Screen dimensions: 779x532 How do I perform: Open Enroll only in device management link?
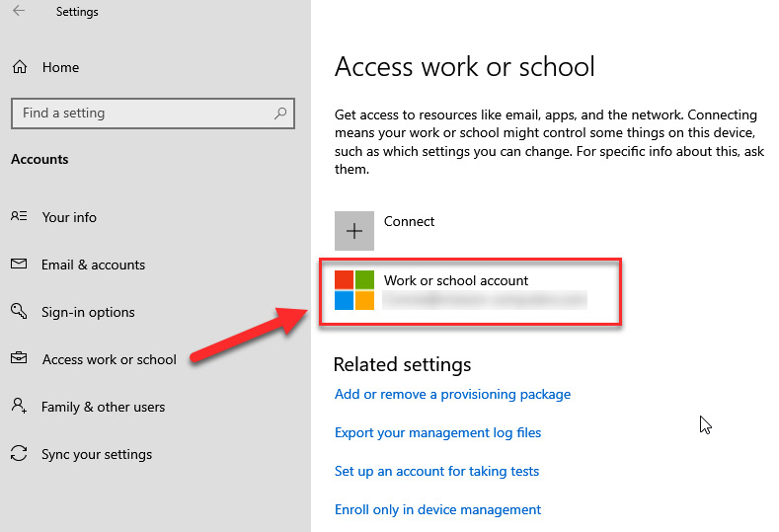[437, 510]
